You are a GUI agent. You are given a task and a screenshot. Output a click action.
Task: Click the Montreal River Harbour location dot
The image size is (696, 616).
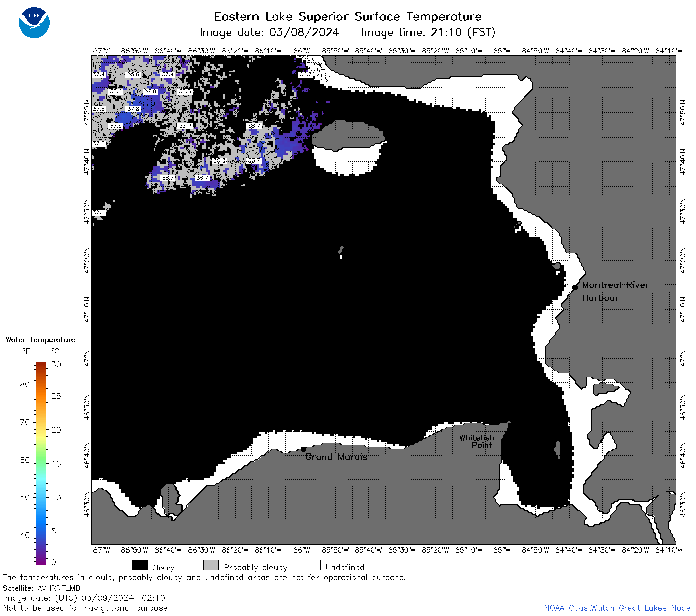coord(575,287)
